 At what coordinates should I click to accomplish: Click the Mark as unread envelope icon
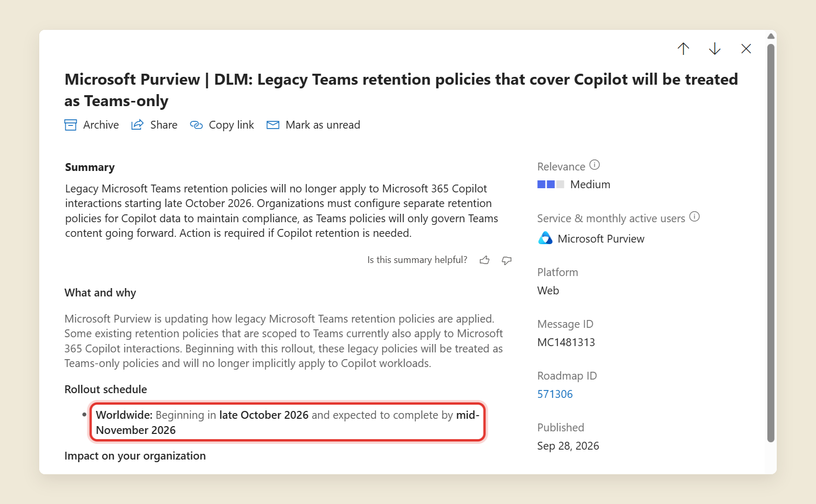click(273, 125)
